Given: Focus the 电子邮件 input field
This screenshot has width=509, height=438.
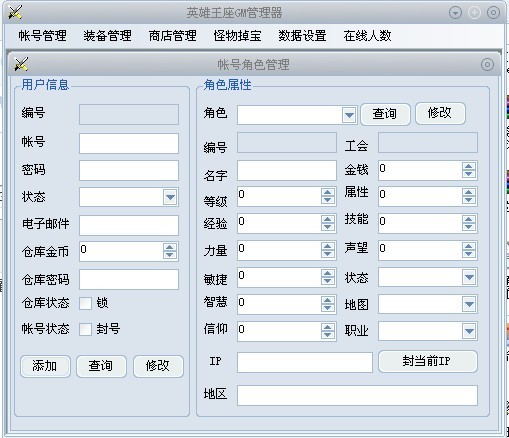Looking at the screenshot, I should click(x=129, y=225).
